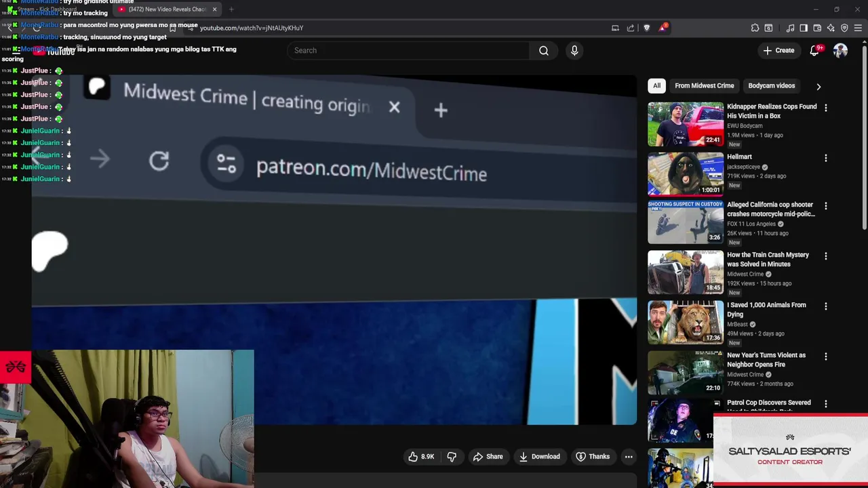Select From Midwest Crime filter chip

coord(704,85)
